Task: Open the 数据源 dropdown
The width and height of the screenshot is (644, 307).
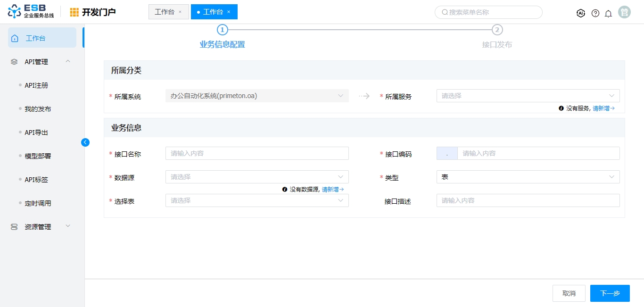Action: pyautogui.click(x=257, y=177)
